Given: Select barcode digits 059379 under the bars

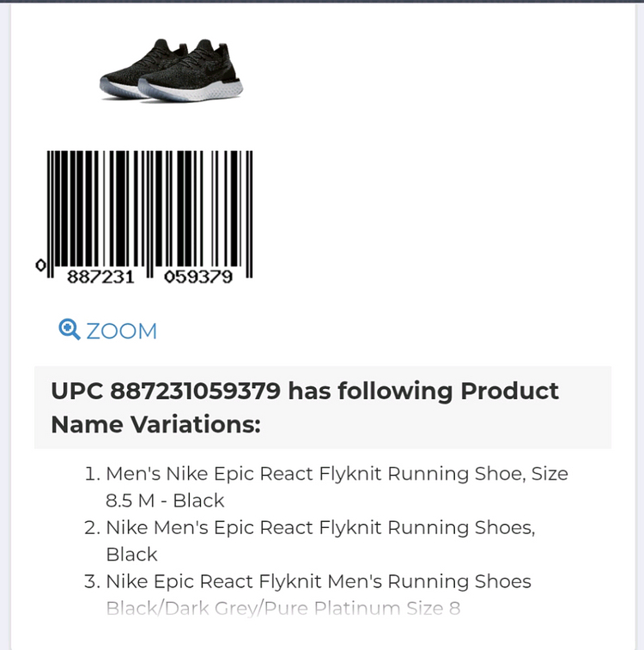Looking at the screenshot, I should pyautogui.click(x=198, y=277).
